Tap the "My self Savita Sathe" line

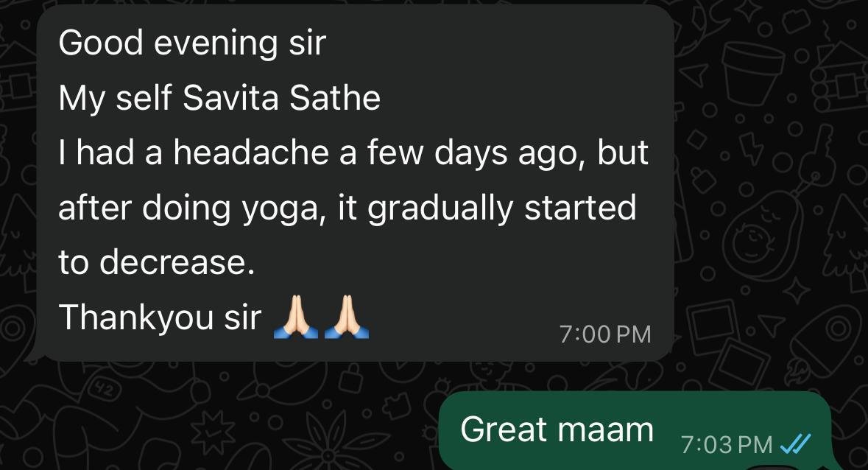pyautogui.click(x=220, y=99)
